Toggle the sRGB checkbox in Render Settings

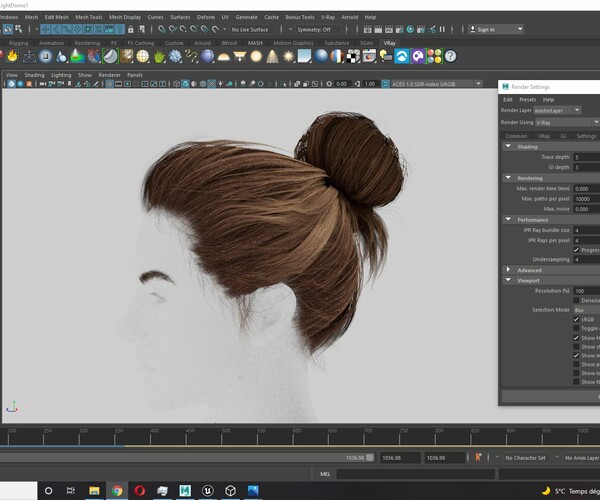[x=576, y=319]
